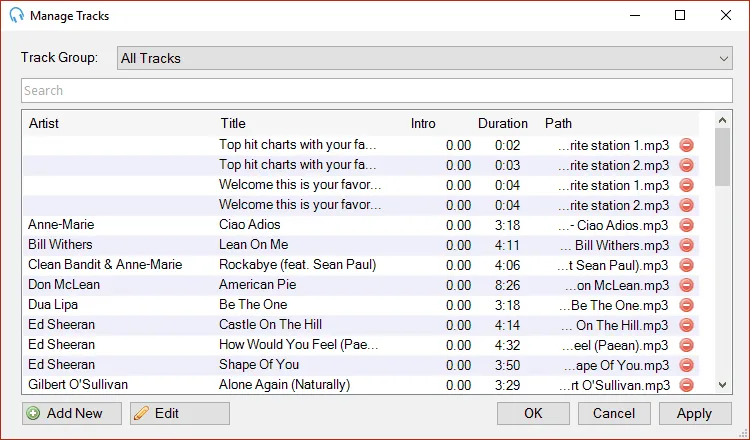Confirm with the OK button

pos(533,413)
